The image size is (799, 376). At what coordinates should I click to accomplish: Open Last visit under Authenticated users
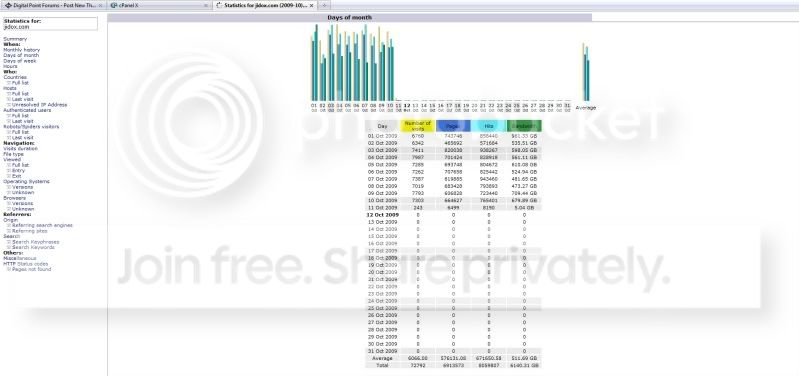(22, 121)
